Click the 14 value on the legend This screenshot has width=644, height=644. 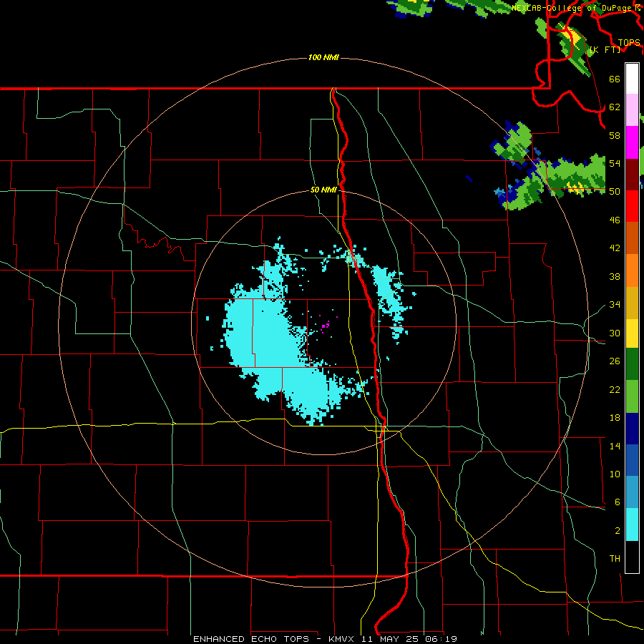pos(615,446)
